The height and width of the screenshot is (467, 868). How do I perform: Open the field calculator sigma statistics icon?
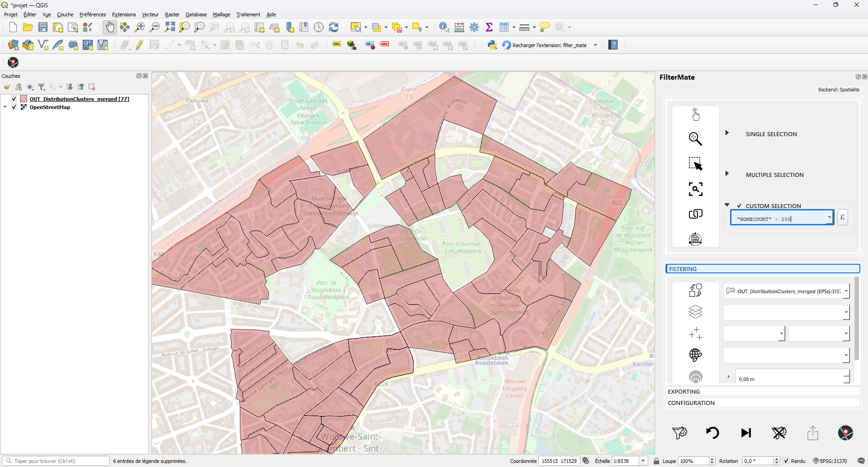pos(489,28)
